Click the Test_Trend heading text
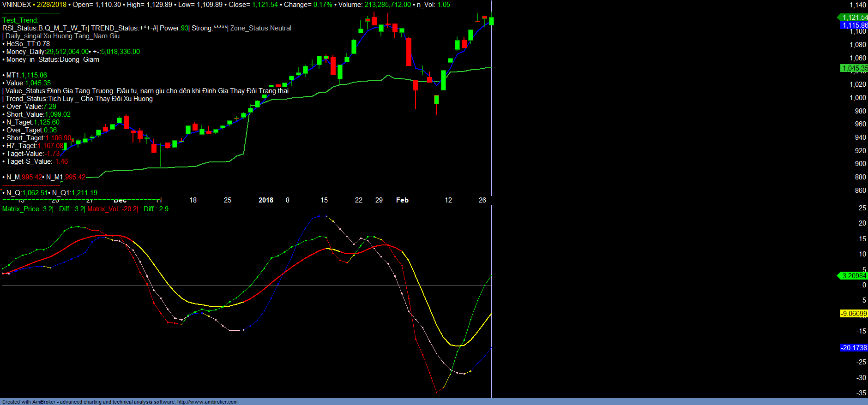 point(20,20)
